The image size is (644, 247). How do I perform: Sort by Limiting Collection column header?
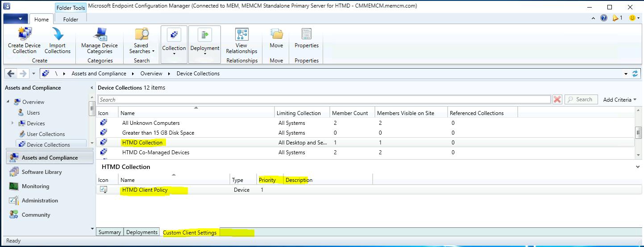pyautogui.click(x=302, y=113)
